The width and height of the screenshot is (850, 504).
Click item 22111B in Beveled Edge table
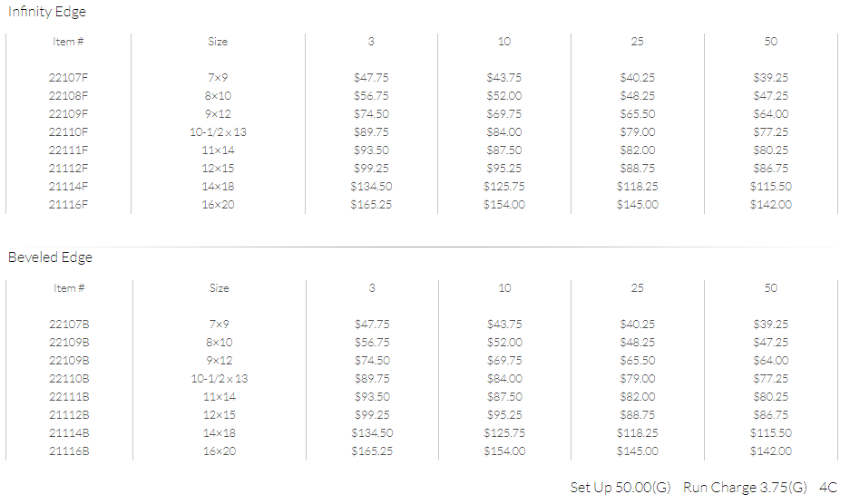(69, 397)
